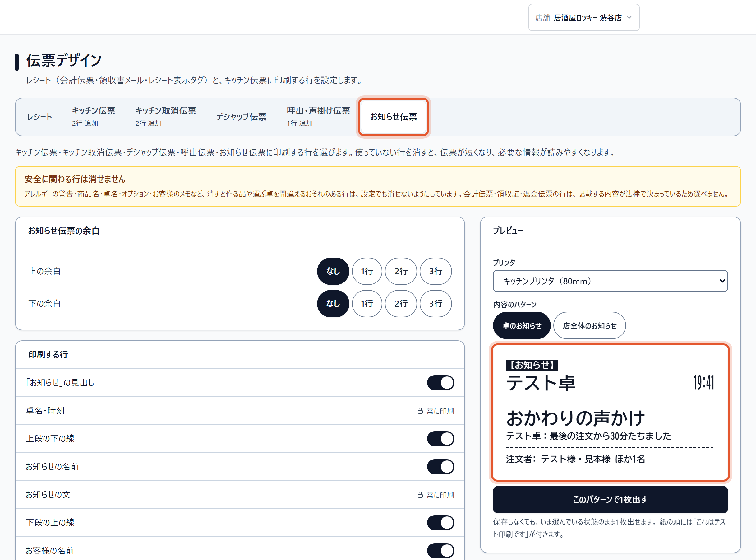Click the 注文者: テスト様・見本様 line
Image resolution: width=756 pixels, height=560 pixels.
(575, 459)
